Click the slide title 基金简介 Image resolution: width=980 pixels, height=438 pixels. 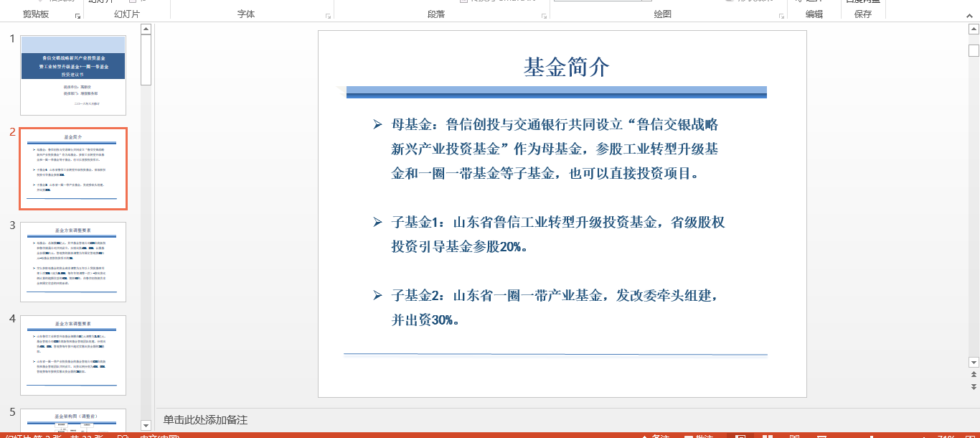[566, 67]
